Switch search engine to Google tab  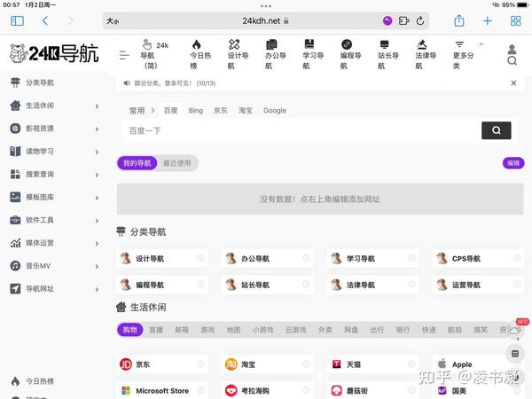[275, 111]
